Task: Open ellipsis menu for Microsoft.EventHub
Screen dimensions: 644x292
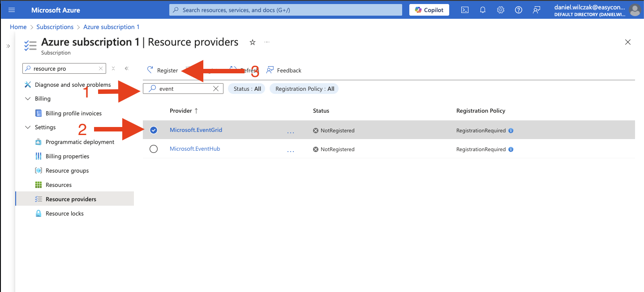Action: (291, 151)
